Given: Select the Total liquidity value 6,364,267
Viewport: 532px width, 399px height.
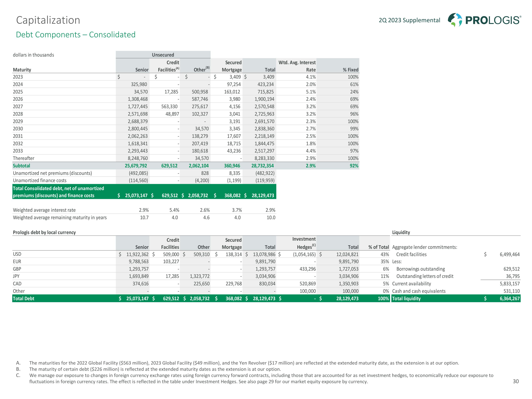Looking at the screenshot, I should click(509, 298).
